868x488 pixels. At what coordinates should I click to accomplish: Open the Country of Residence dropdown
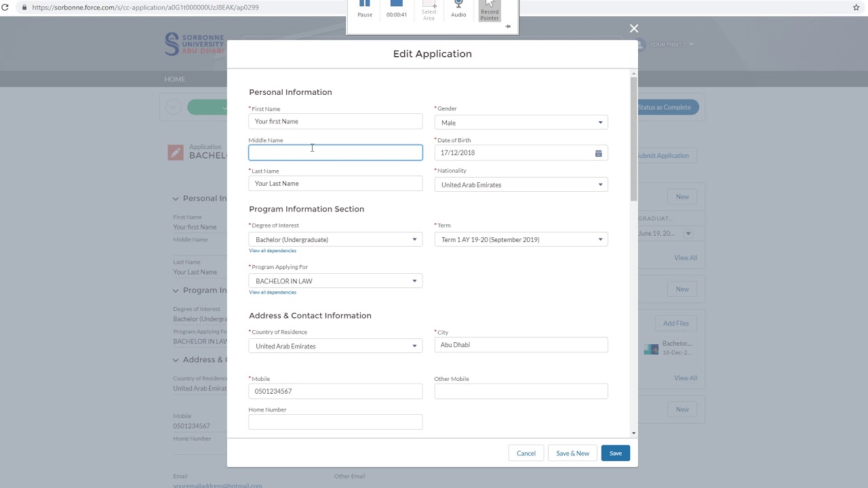coord(335,346)
